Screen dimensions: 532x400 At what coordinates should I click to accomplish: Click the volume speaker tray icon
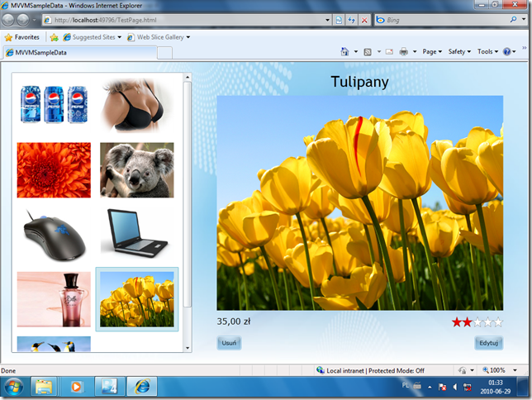tap(455, 387)
